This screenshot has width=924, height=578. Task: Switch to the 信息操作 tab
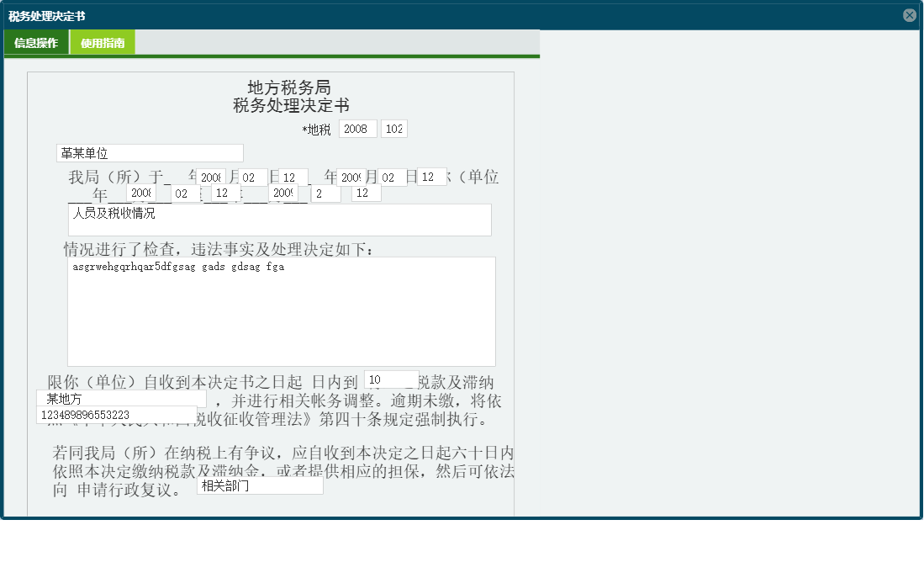(x=35, y=40)
